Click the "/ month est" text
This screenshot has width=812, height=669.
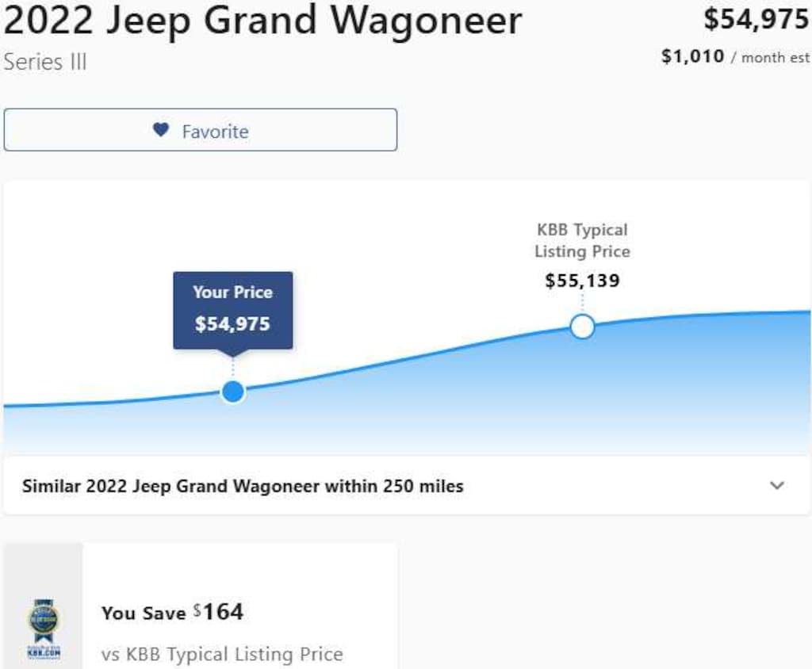[770, 57]
